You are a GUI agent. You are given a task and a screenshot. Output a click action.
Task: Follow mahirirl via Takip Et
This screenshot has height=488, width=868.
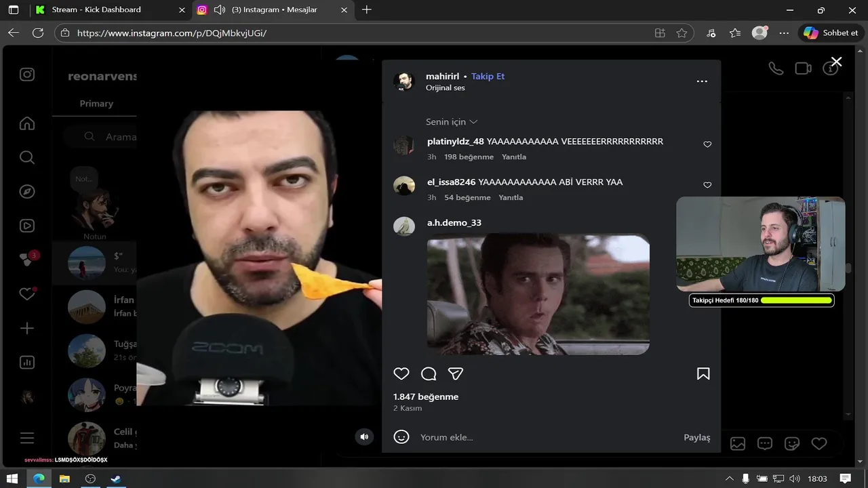pyautogui.click(x=488, y=76)
